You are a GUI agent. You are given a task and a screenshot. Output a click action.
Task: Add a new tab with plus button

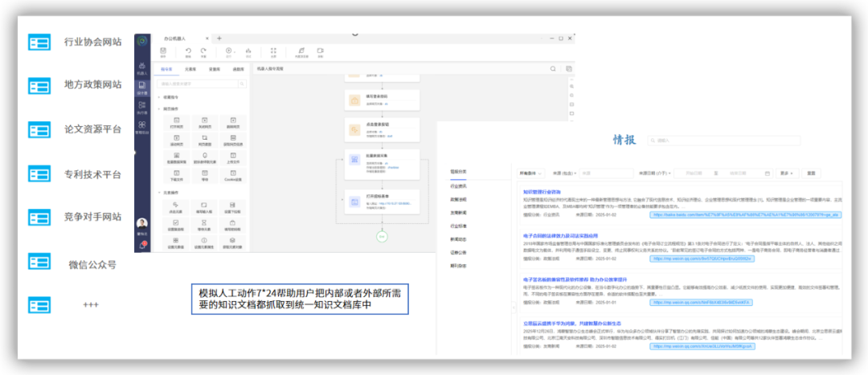(219, 39)
